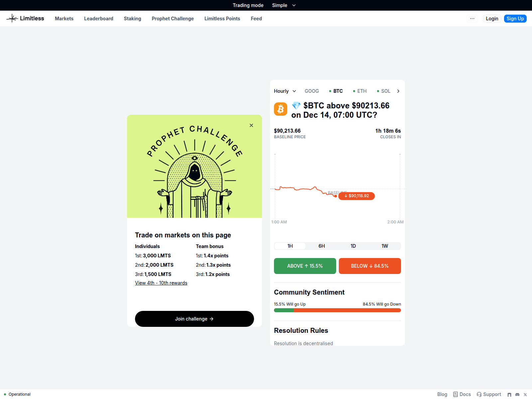The image size is (532, 399).
Task: Select the 1H chart timeframe
Action: pyautogui.click(x=290, y=246)
